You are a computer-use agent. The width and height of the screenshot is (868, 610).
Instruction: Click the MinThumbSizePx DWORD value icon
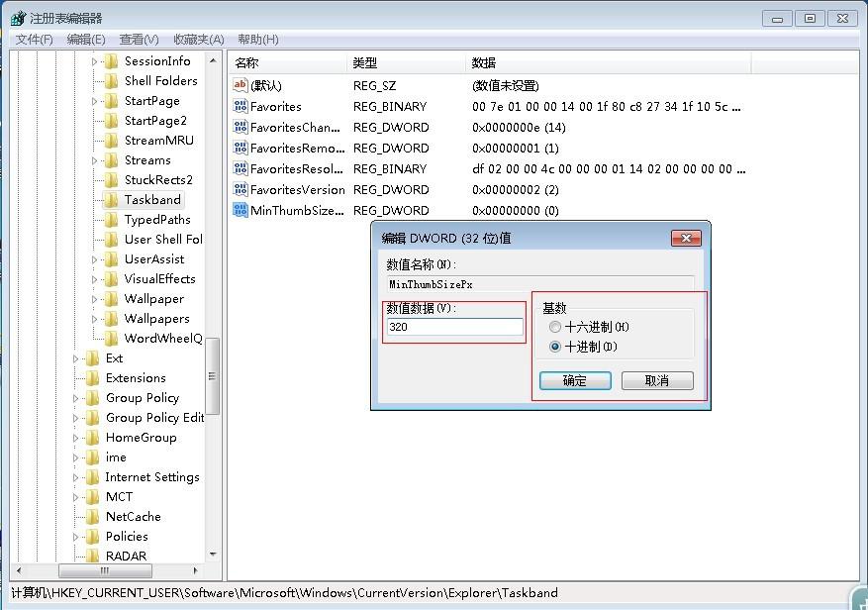[241, 211]
